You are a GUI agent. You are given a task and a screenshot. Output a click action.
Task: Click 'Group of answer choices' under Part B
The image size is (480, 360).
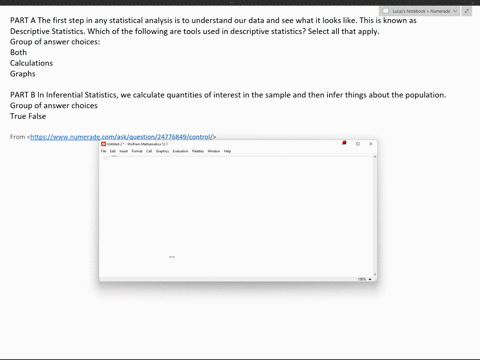pyautogui.click(x=54, y=106)
